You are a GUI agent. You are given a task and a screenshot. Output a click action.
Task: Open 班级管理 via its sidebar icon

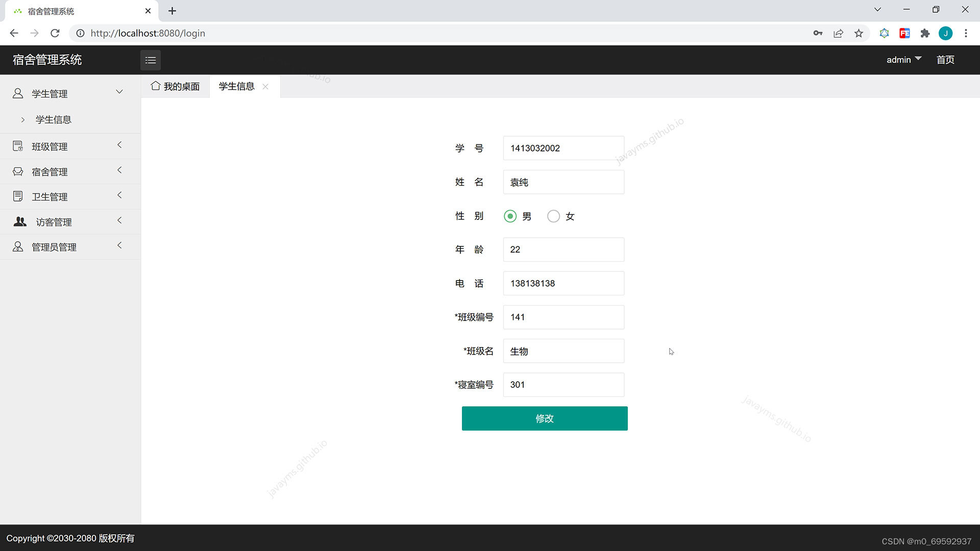tap(18, 146)
